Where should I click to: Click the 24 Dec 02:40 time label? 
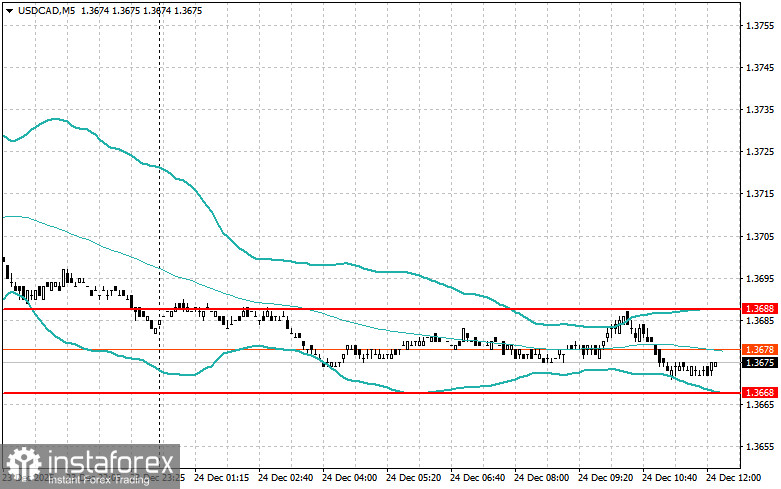[x=285, y=478]
